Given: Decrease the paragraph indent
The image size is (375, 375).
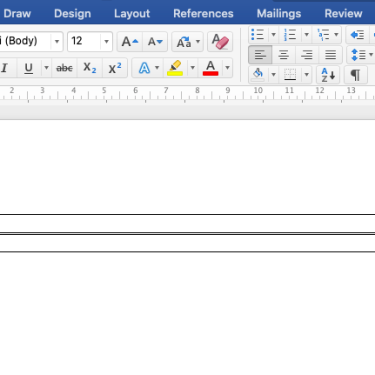Looking at the screenshot, I should click(x=357, y=35).
